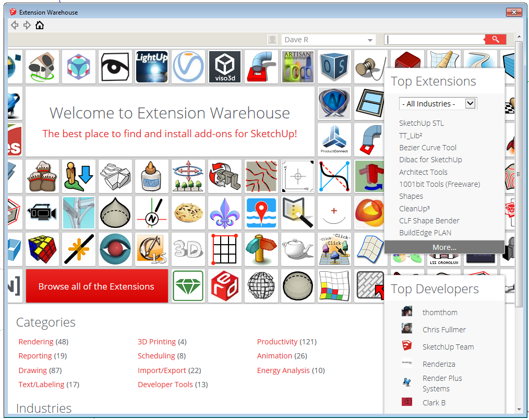Screen dimensions: 529x420
Task: Open the Import/Export category link
Action: (x=162, y=370)
